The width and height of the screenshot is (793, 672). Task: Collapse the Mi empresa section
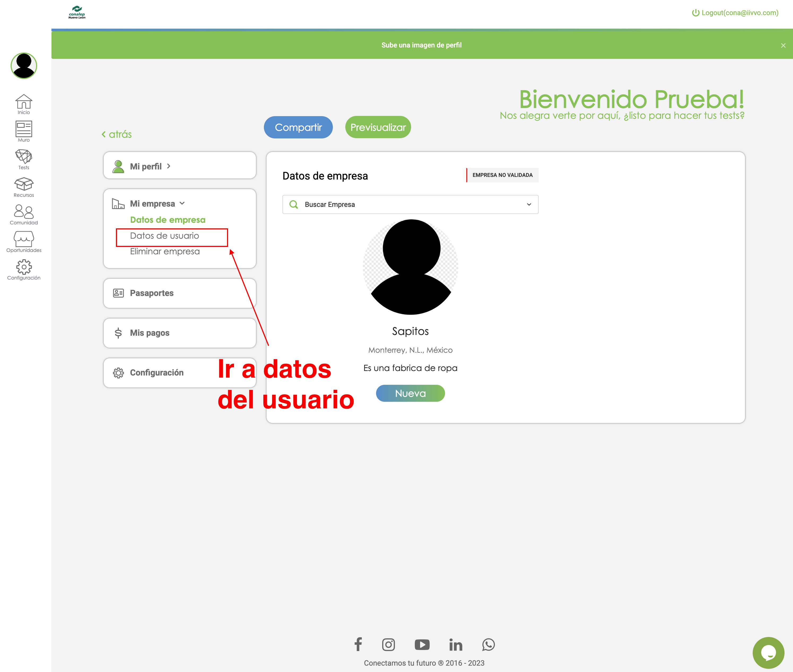(x=157, y=203)
